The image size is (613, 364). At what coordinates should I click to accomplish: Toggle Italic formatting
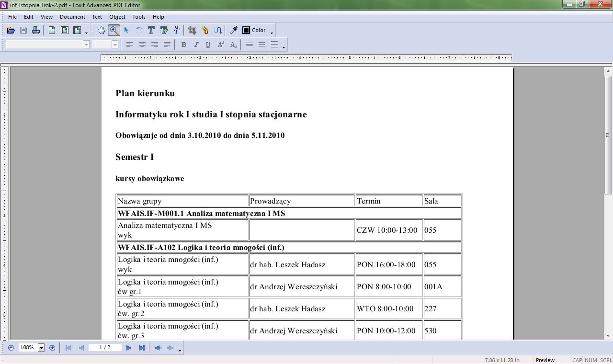pos(196,45)
